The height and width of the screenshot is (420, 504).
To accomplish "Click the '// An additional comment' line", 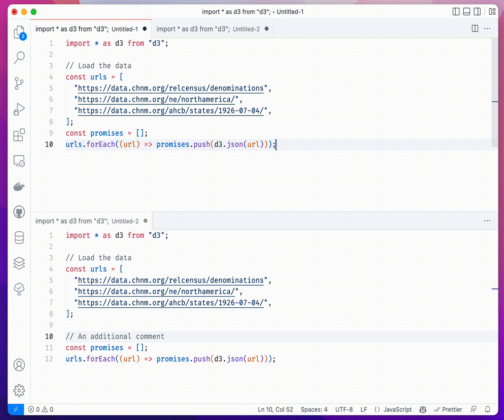I will coord(115,336).
